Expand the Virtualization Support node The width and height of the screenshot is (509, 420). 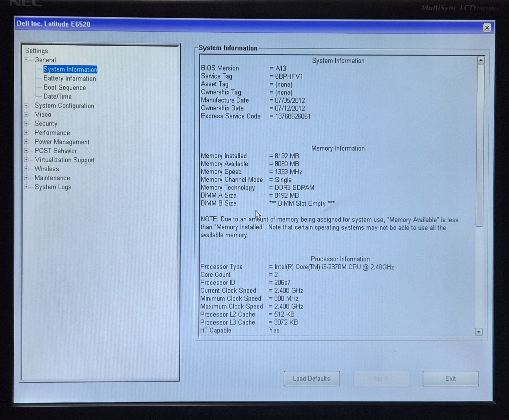click(26, 160)
